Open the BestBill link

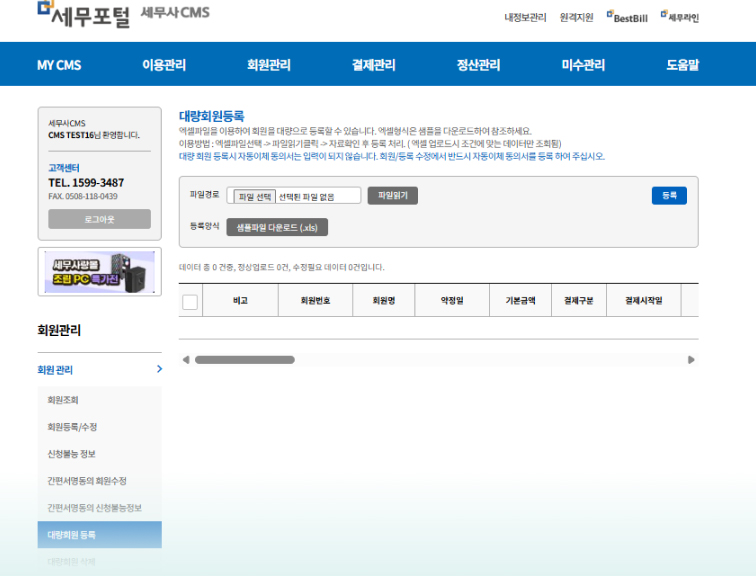627,17
